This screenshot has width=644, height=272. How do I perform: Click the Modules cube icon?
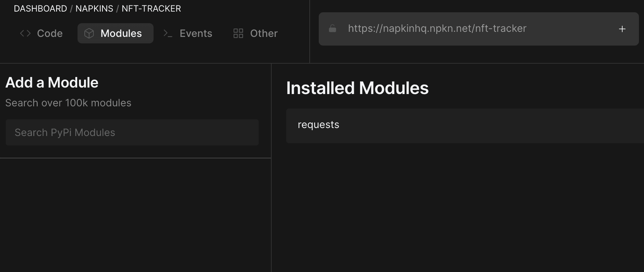pos(89,33)
